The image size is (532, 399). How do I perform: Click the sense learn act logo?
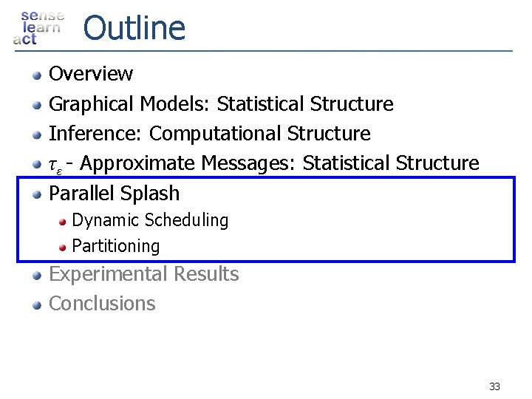point(38,28)
